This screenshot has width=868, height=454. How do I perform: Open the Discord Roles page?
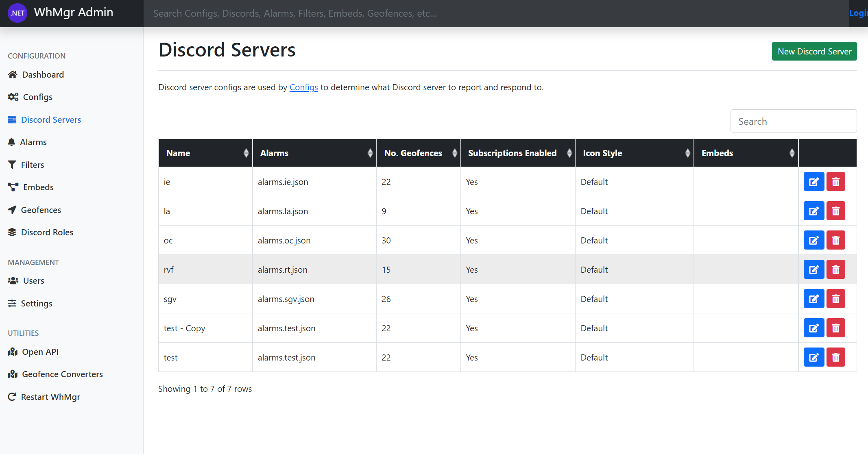tap(47, 232)
